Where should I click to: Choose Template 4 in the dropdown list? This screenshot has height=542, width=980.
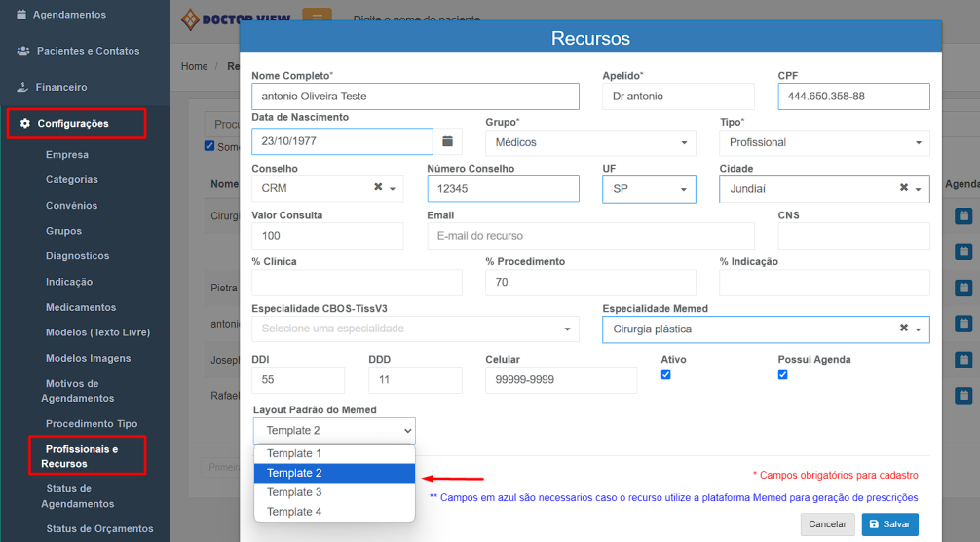point(294,512)
